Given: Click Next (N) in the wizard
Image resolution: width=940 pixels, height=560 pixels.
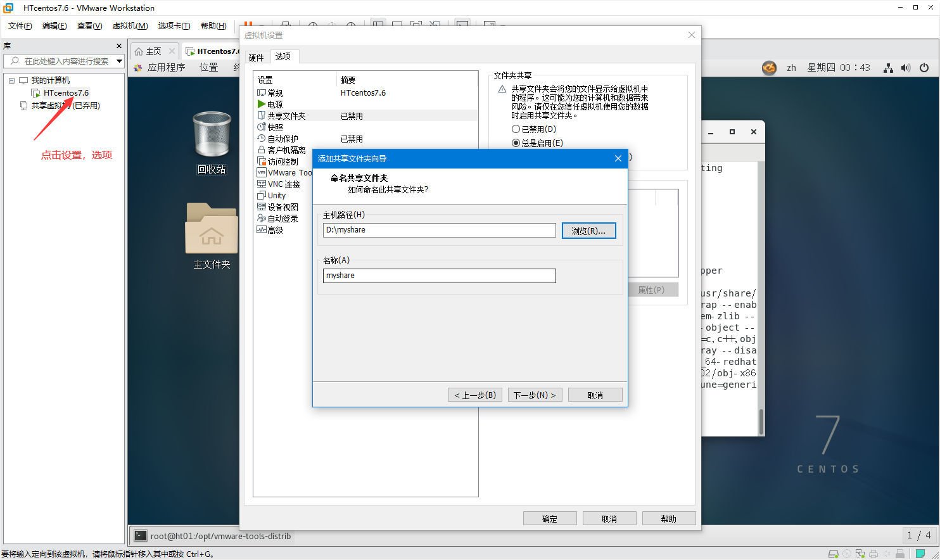Looking at the screenshot, I should (x=535, y=395).
